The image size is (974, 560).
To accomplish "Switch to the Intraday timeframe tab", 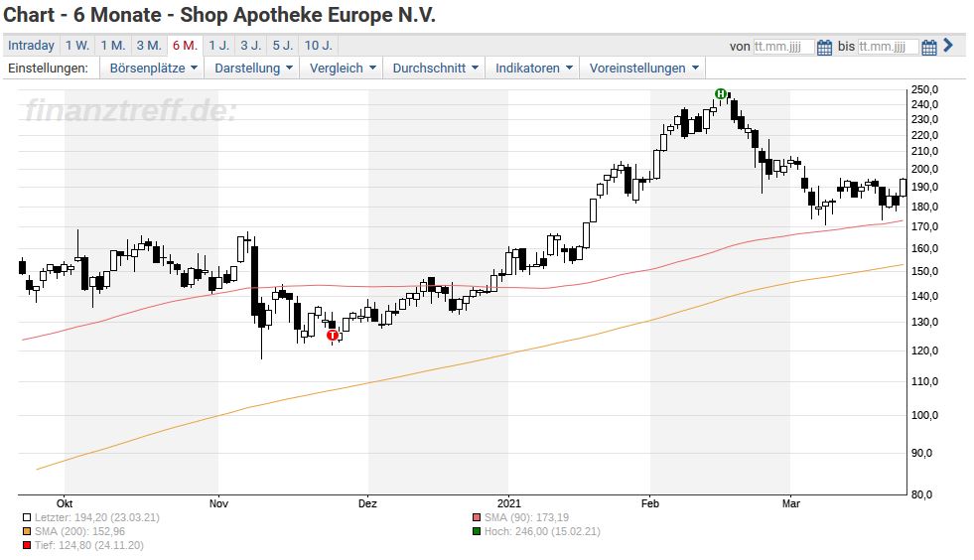I will click(31, 46).
